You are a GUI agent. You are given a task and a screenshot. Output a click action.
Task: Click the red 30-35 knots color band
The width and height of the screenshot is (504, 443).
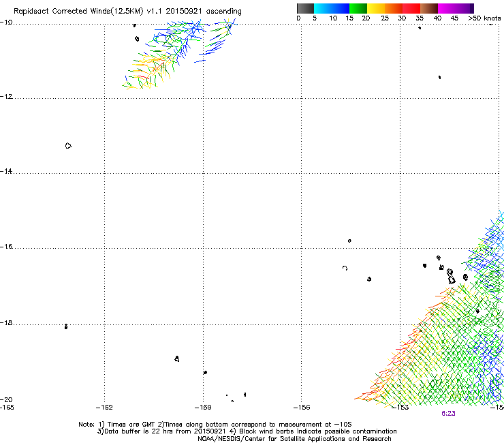pyautogui.click(x=411, y=8)
